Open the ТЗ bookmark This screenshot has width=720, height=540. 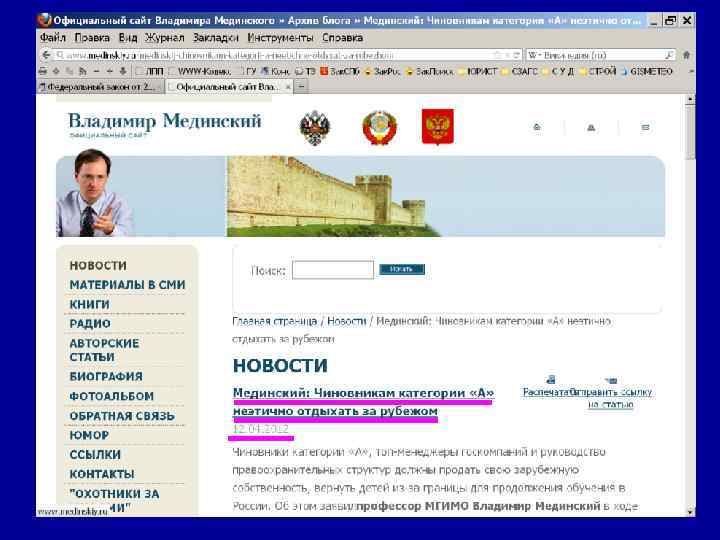pos(305,71)
